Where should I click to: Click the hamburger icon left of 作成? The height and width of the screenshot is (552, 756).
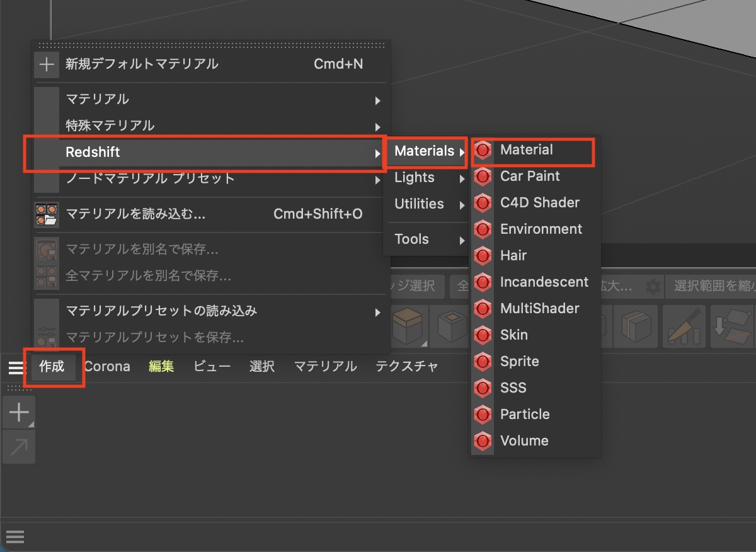coord(15,367)
